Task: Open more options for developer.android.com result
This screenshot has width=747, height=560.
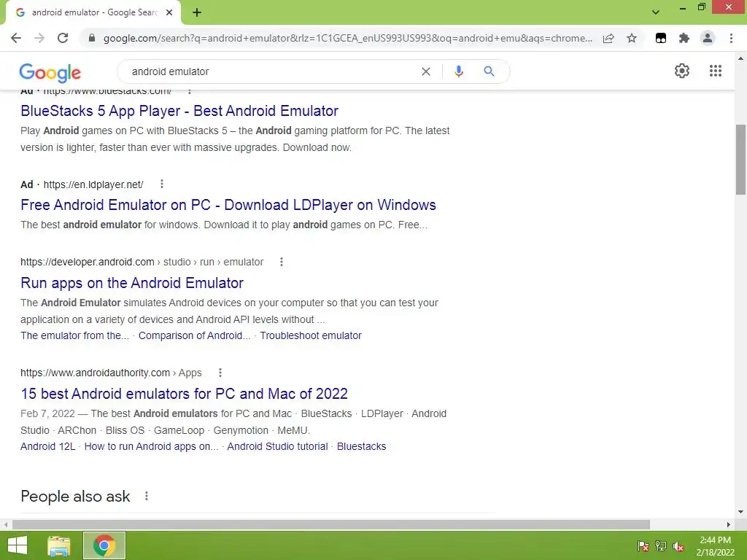Action: (282, 262)
